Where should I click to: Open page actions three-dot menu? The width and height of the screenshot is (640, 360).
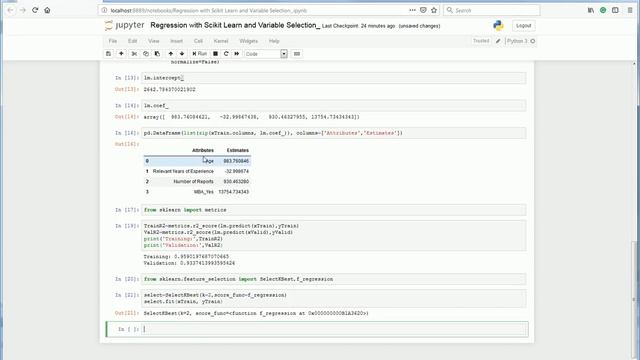click(412, 10)
